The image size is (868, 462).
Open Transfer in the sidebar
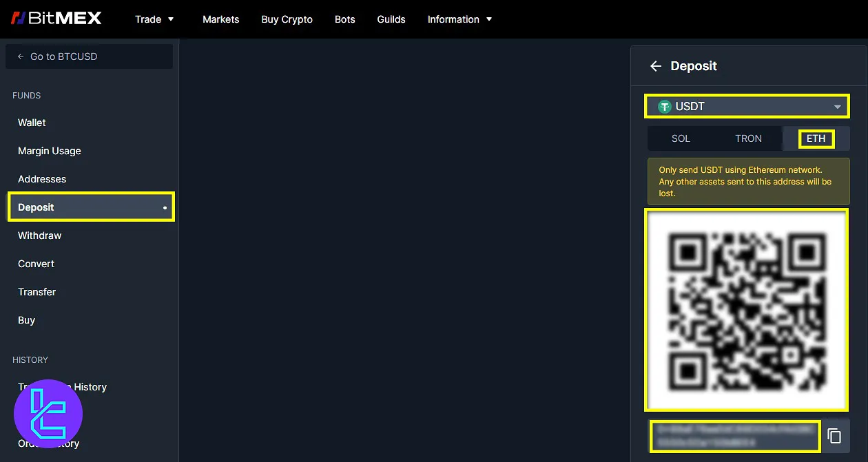tap(37, 292)
